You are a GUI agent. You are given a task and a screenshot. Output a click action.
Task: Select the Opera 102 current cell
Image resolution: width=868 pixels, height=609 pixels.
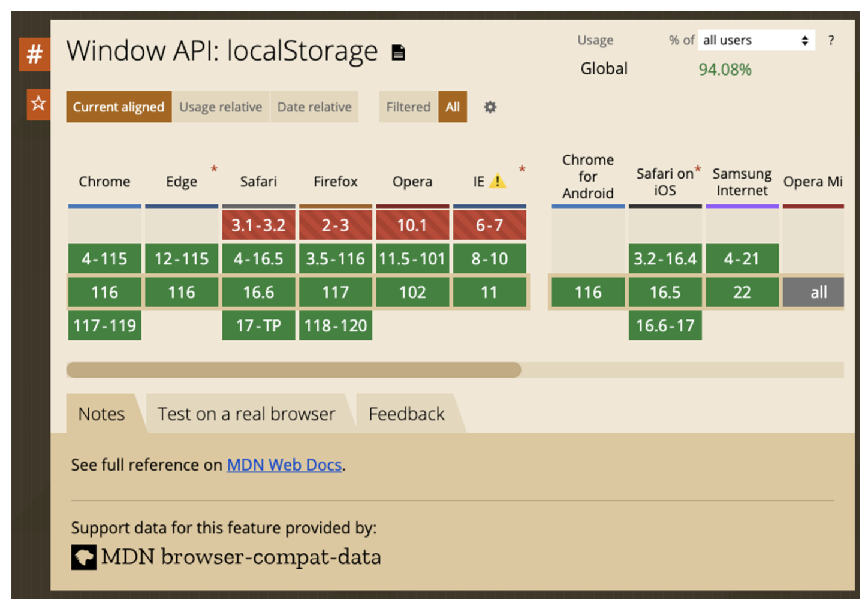(412, 292)
